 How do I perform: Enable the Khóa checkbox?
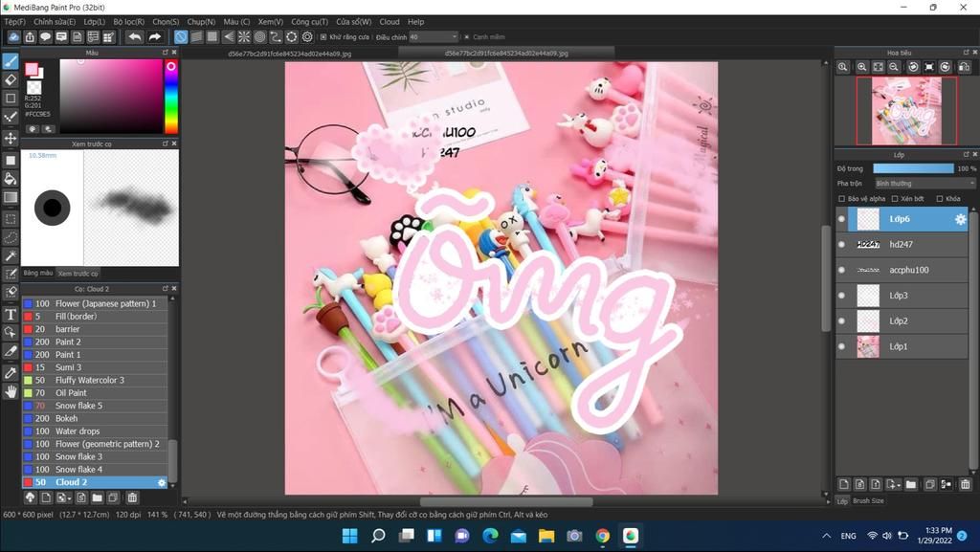940,199
